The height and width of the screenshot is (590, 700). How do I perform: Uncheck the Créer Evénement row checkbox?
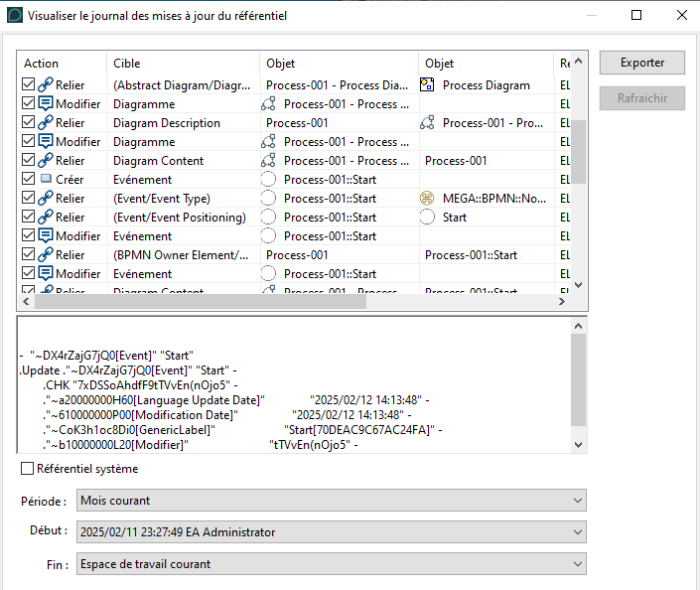tap(28, 180)
